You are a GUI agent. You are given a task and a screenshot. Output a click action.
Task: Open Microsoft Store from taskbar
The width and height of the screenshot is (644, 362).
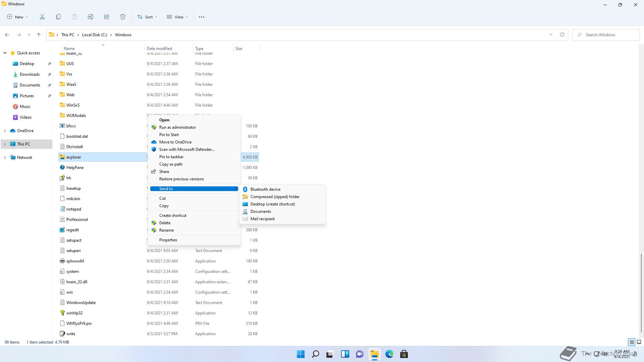coord(404,354)
